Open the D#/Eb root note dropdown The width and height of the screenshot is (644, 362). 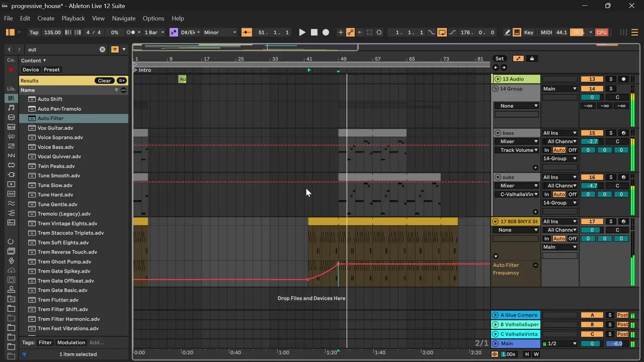click(x=190, y=32)
